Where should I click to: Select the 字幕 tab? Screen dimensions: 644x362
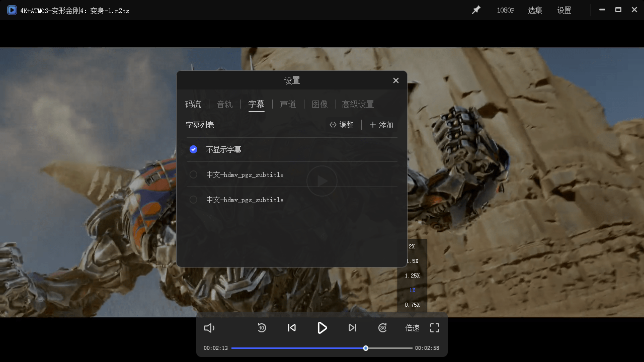[256, 104]
